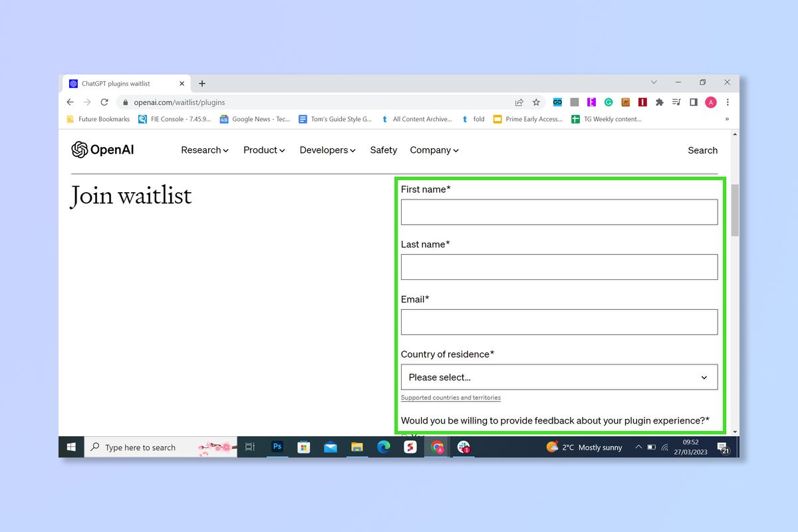Click the First name input field
Screen dimensions: 798x532
pyautogui.click(x=559, y=211)
